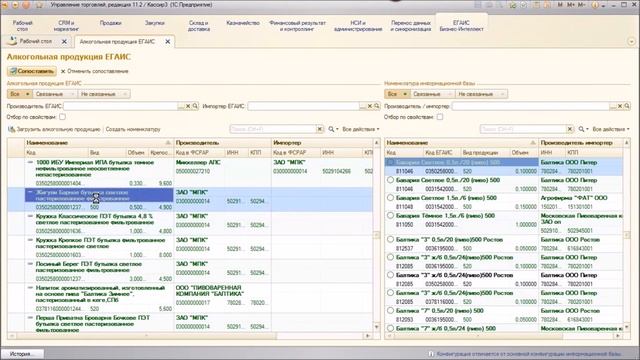Open the Казначейство section

point(243,23)
